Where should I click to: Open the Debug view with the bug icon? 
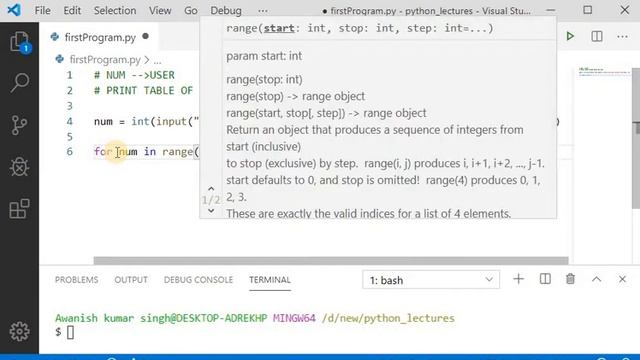(x=19, y=167)
